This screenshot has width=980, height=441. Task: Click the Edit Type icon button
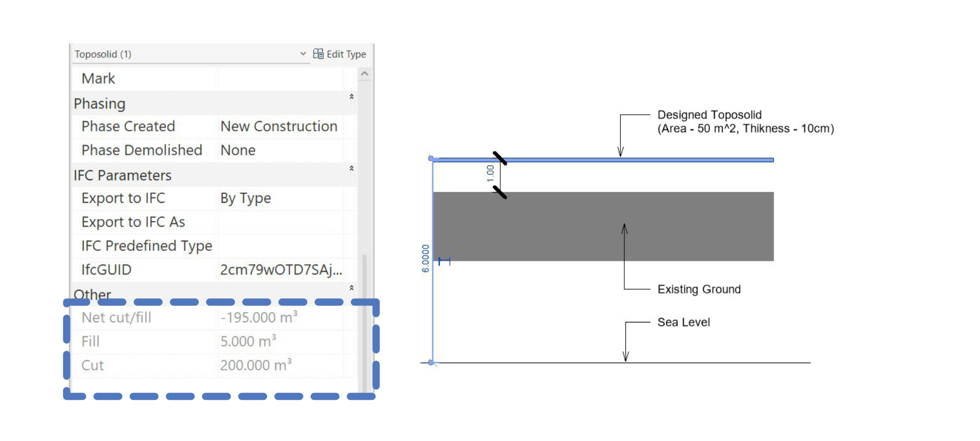pyautogui.click(x=318, y=54)
